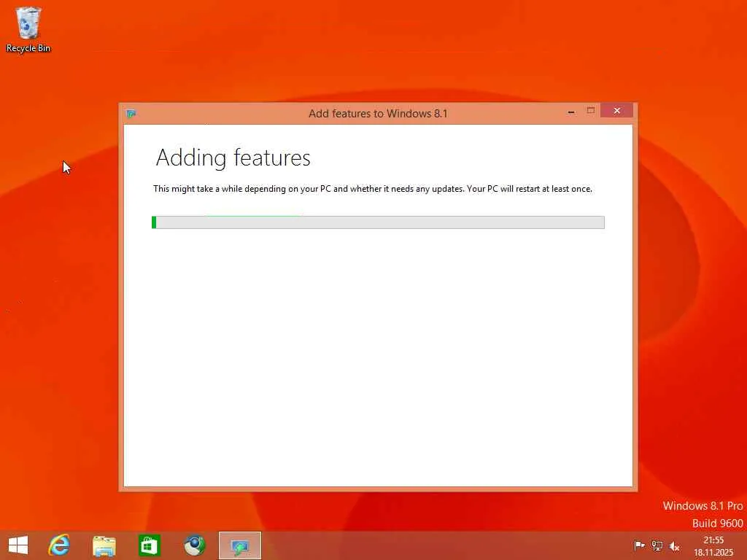This screenshot has width=747, height=560.
Task: Click the globe application icon on taskbar
Action: point(194,545)
